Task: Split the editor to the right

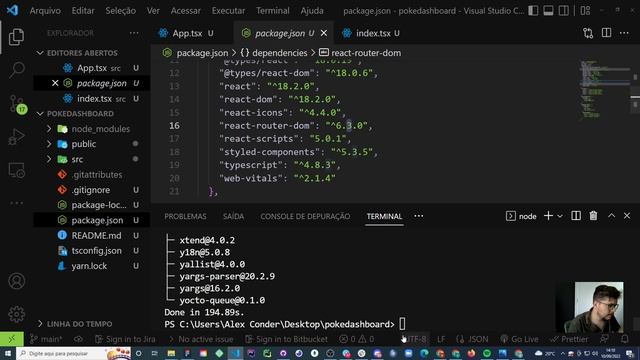Action: tap(606, 33)
